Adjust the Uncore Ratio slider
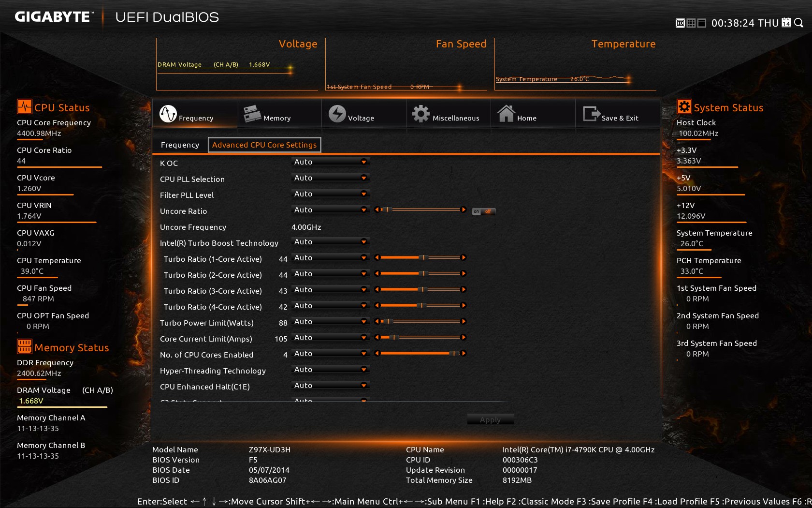Image resolution: width=812 pixels, height=508 pixels. point(420,209)
